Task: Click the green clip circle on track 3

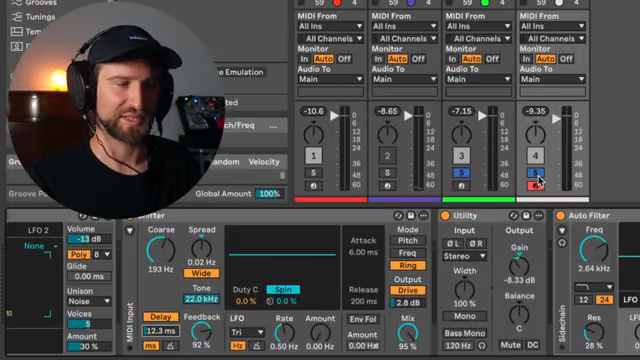Action: [485, 3]
